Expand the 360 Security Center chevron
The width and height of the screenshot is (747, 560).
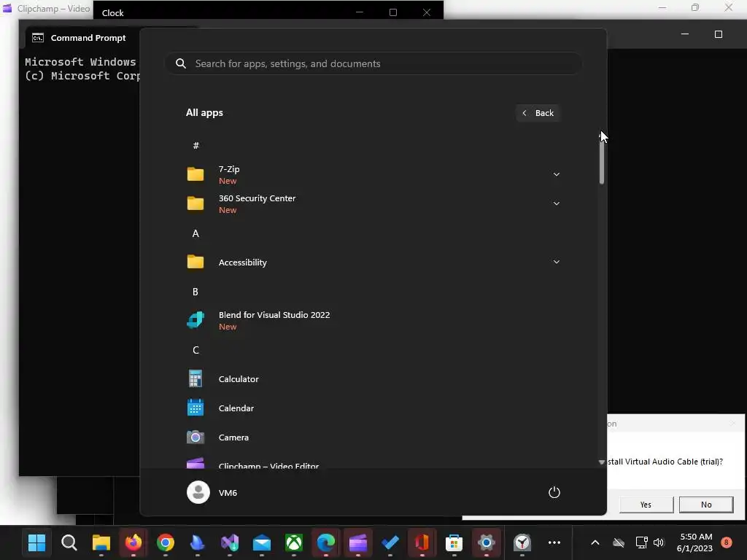coord(556,203)
